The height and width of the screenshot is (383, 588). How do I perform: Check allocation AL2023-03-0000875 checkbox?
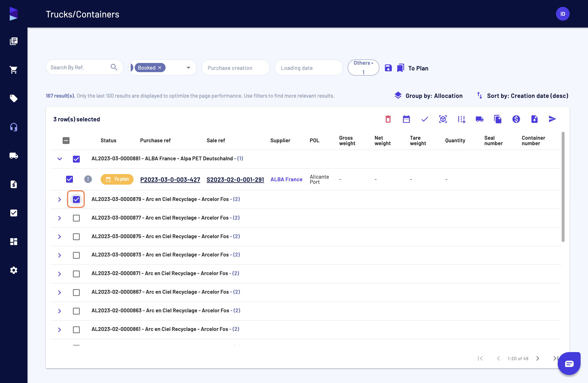point(76,237)
